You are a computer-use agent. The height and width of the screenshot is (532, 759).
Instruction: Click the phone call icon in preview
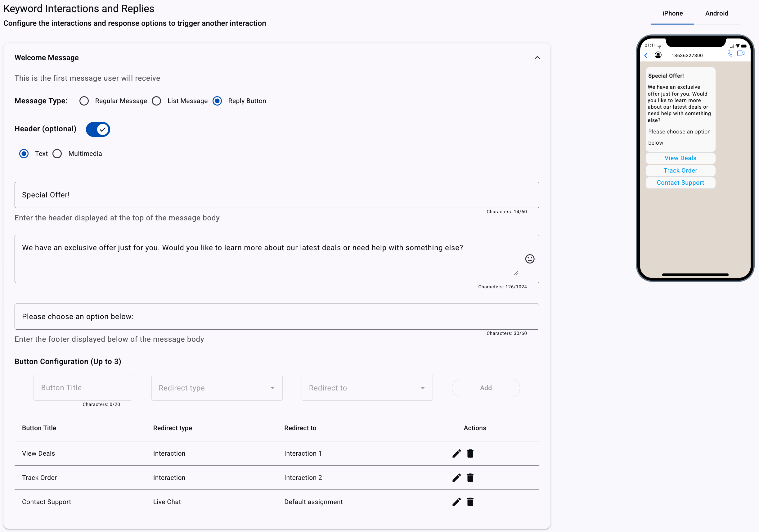730,53
